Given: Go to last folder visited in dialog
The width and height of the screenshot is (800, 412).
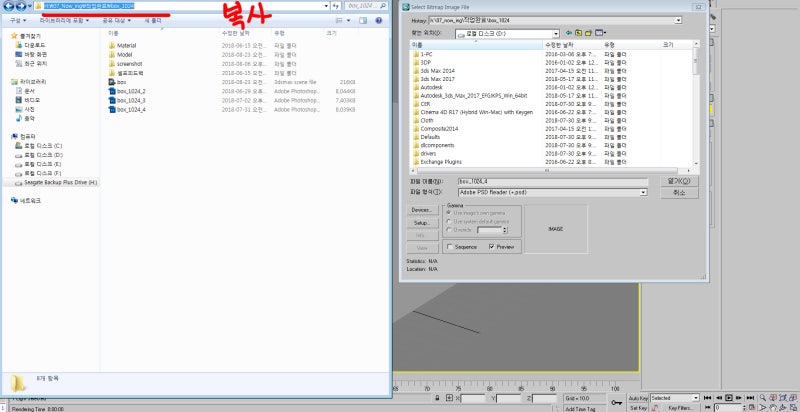Looking at the screenshot, I should tap(569, 33).
